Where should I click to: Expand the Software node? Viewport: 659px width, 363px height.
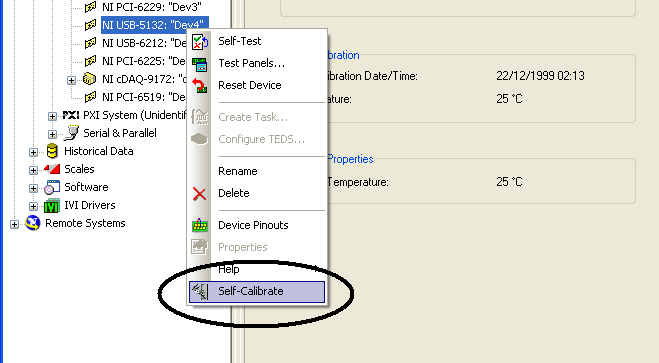[33, 188]
